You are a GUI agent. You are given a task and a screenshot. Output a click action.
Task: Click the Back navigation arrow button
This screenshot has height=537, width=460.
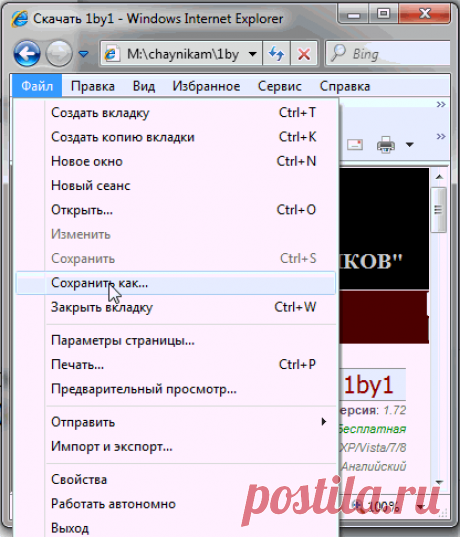[27, 53]
